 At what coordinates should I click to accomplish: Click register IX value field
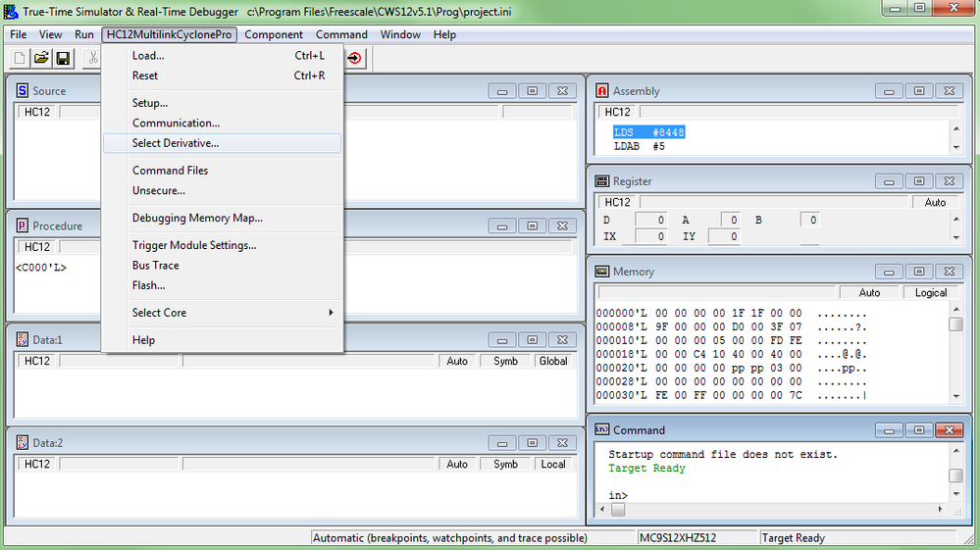click(650, 236)
